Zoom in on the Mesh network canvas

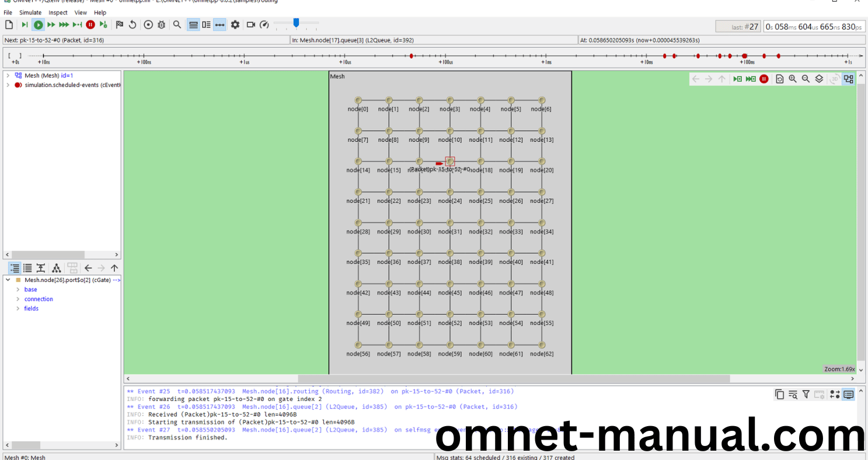click(792, 78)
